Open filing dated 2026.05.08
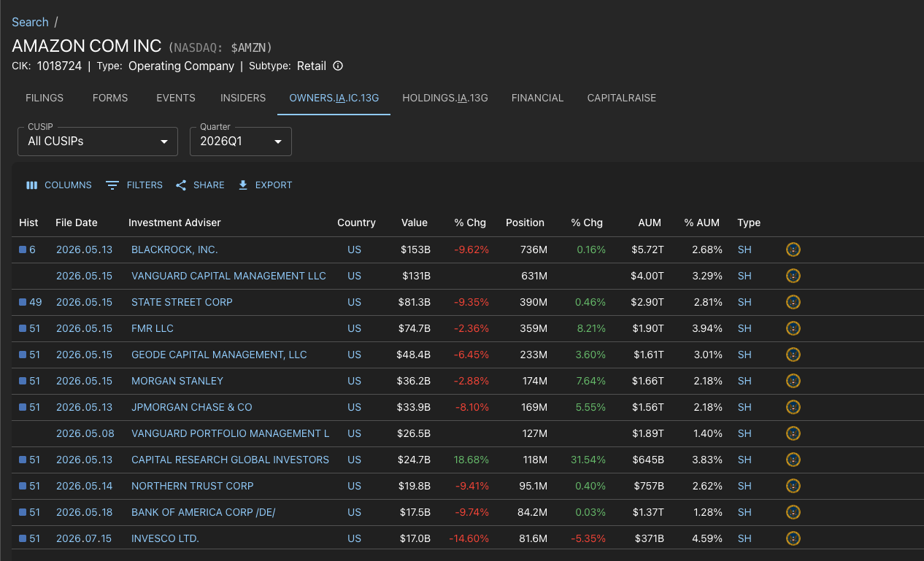 (x=85, y=433)
